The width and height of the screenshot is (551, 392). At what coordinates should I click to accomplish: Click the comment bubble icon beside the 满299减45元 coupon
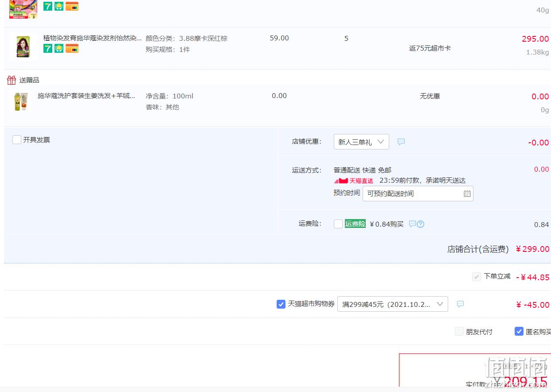[x=461, y=304]
